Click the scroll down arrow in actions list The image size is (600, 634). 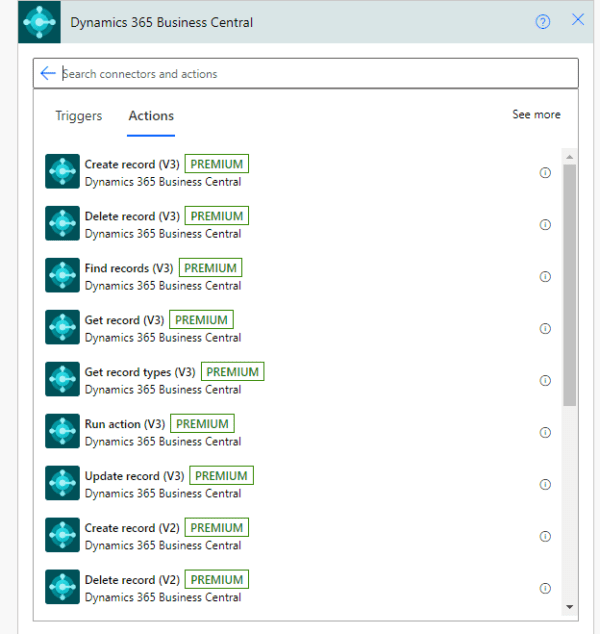(569, 606)
